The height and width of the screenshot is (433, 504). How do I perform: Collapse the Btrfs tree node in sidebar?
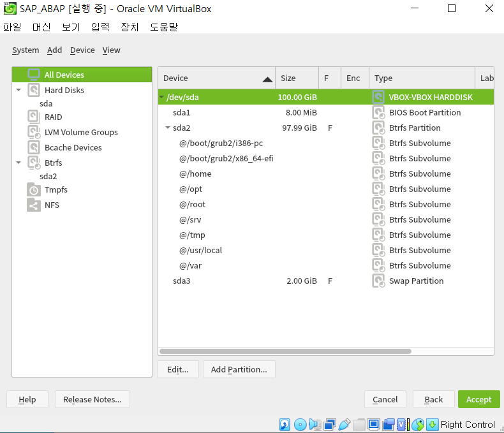[x=19, y=163]
